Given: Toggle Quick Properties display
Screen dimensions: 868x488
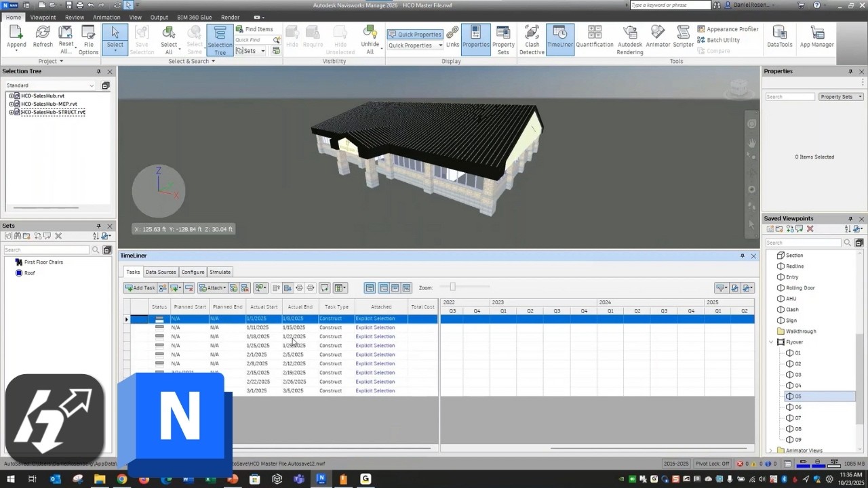Looking at the screenshot, I should [414, 34].
